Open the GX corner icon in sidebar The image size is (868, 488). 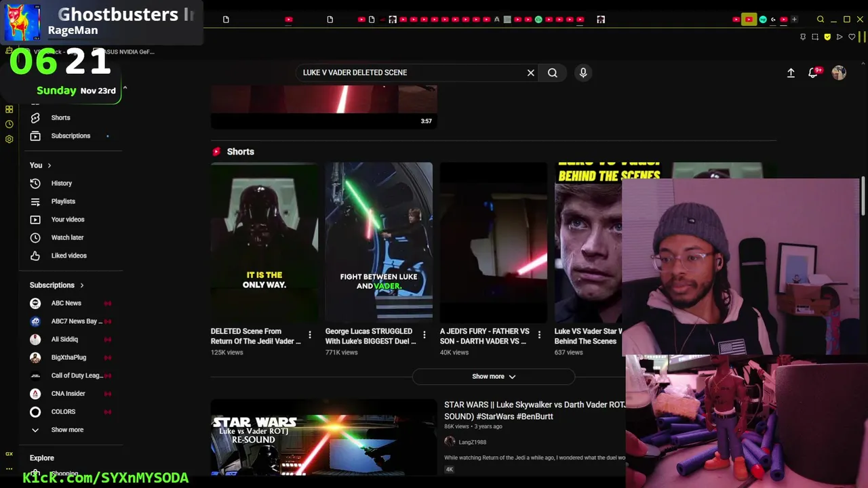(x=9, y=453)
